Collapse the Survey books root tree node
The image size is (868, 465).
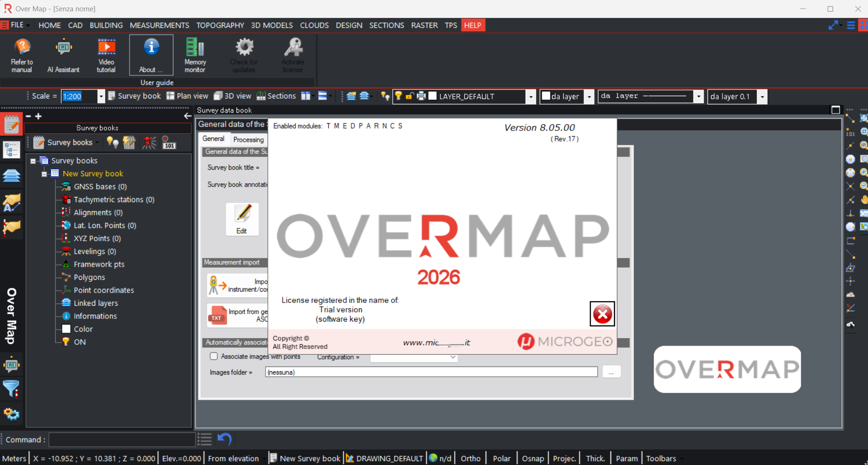click(33, 161)
